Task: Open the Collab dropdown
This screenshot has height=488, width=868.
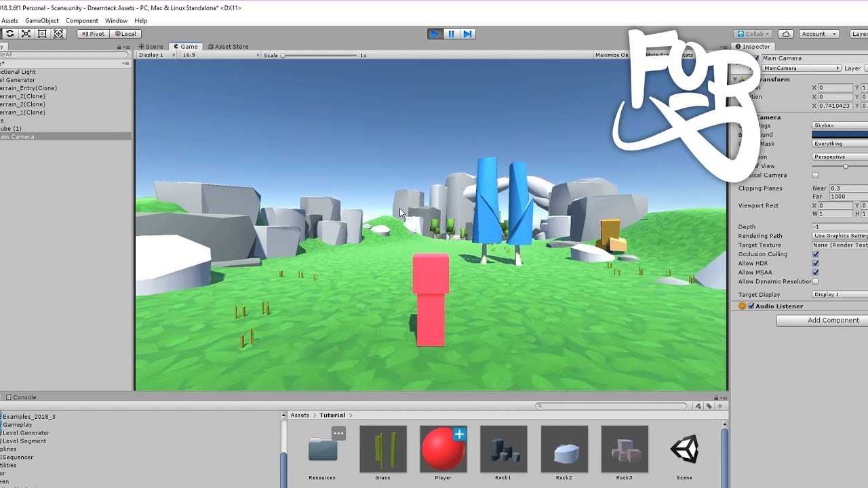Action: point(753,34)
